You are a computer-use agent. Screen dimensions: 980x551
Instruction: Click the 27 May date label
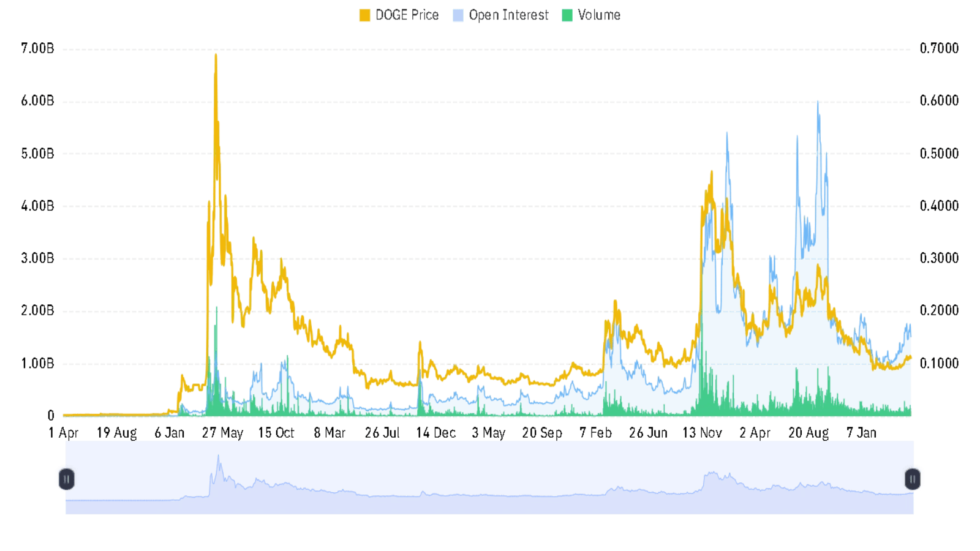point(222,433)
